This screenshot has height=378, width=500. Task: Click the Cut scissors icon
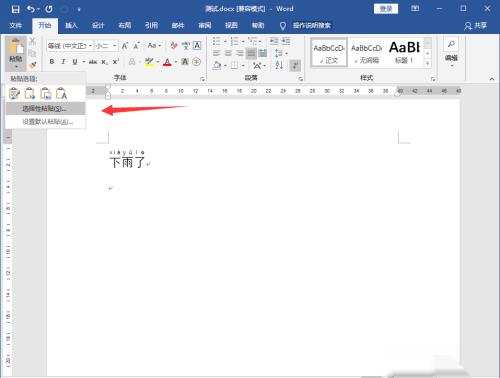point(32,41)
